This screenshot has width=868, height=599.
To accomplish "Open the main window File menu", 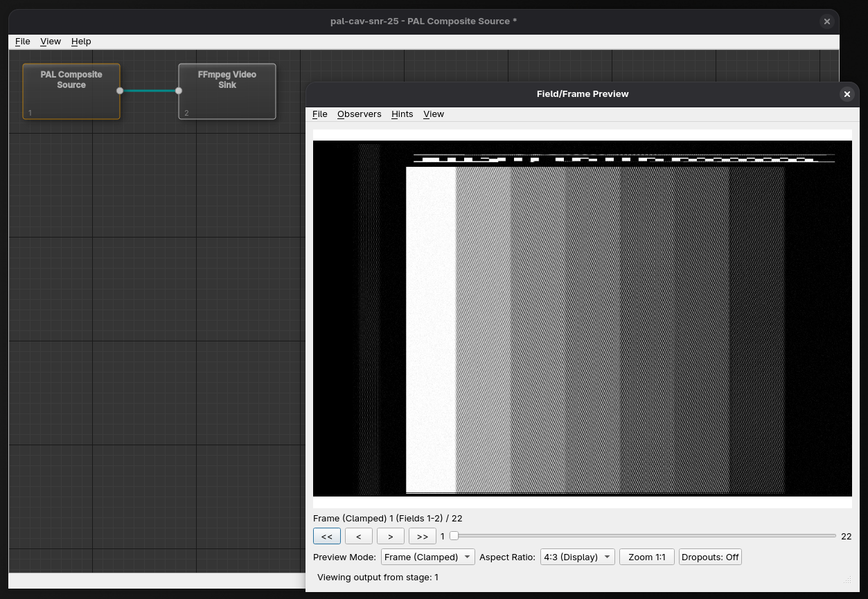I will click(x=23, y=42).
